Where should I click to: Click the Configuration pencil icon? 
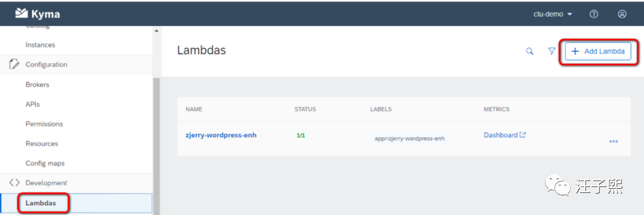click(14, 64)
